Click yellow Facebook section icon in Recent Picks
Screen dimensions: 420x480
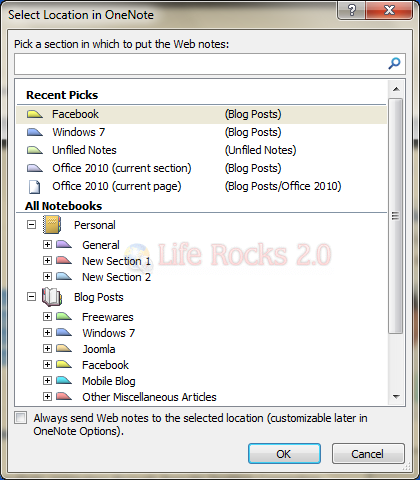pyautogui.click(x=35, y=114)
